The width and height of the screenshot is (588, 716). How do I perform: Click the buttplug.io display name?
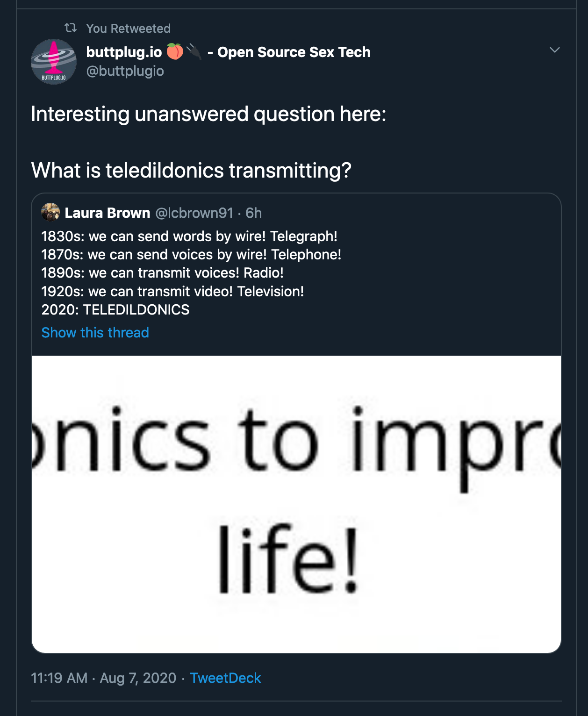pyautogui.click(x=124, y=52)
